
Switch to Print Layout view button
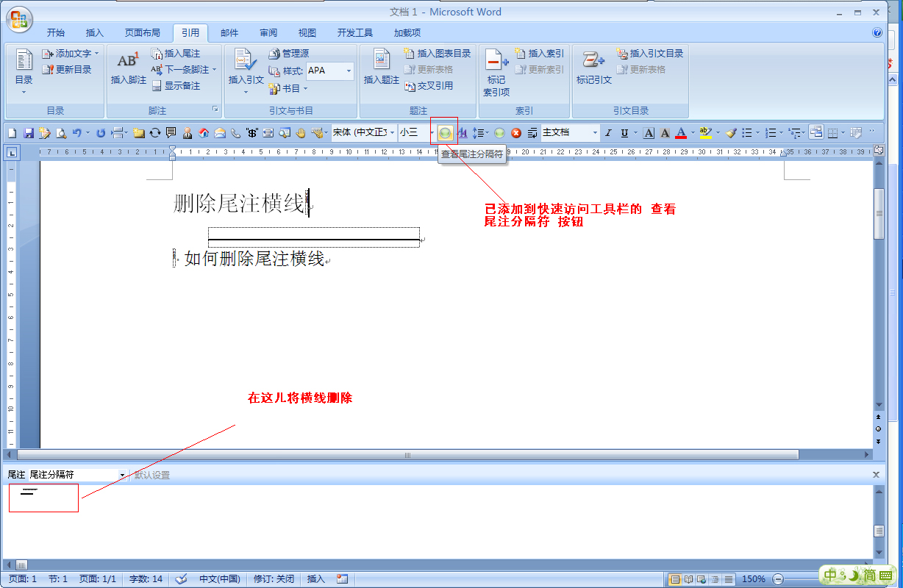[x=675, y=579]
